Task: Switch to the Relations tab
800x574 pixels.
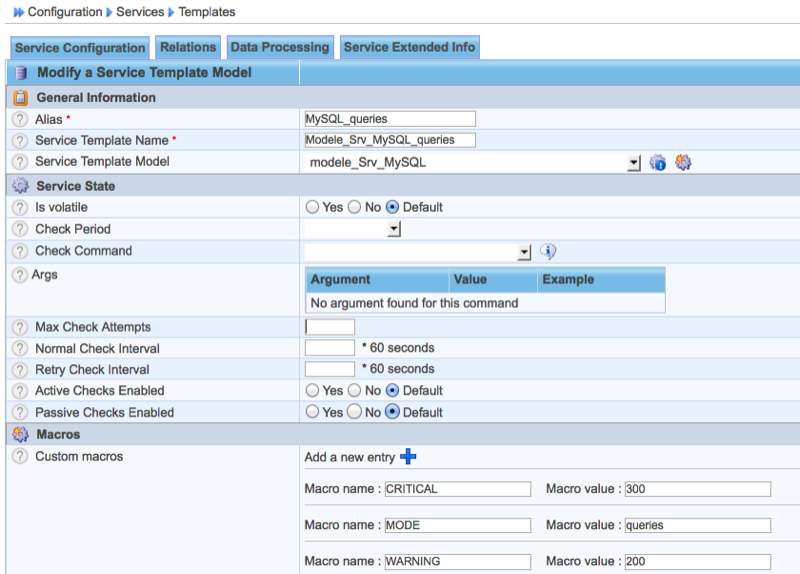Action: tap(188, 47)
